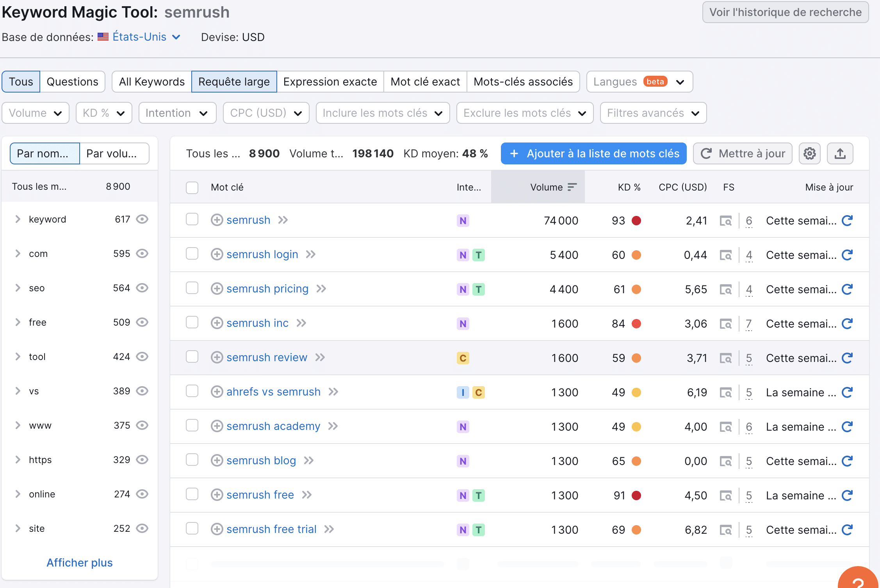The height and width of the screenshot is (588, 880).
Task: Click Voir l'historique de recherche button
Action: coord(786,12)
